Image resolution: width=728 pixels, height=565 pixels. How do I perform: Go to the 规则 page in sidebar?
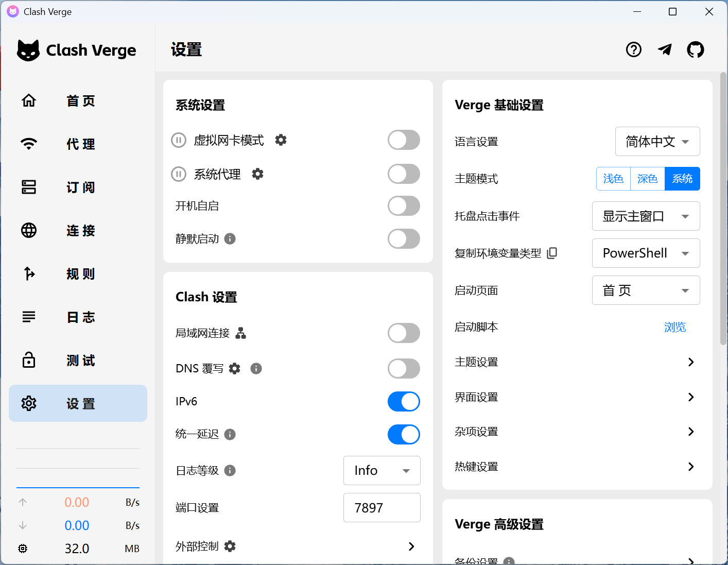[78, 273]
